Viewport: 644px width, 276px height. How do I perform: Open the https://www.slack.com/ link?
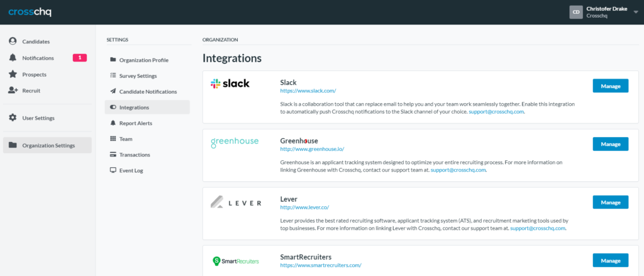click(308, 91)
